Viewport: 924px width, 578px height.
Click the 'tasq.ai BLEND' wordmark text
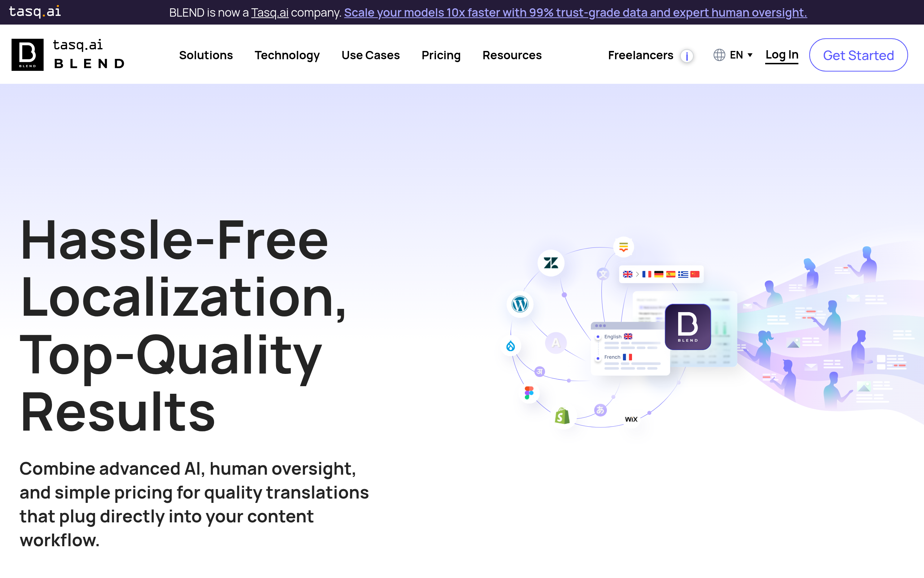click(x=89, y=54)
